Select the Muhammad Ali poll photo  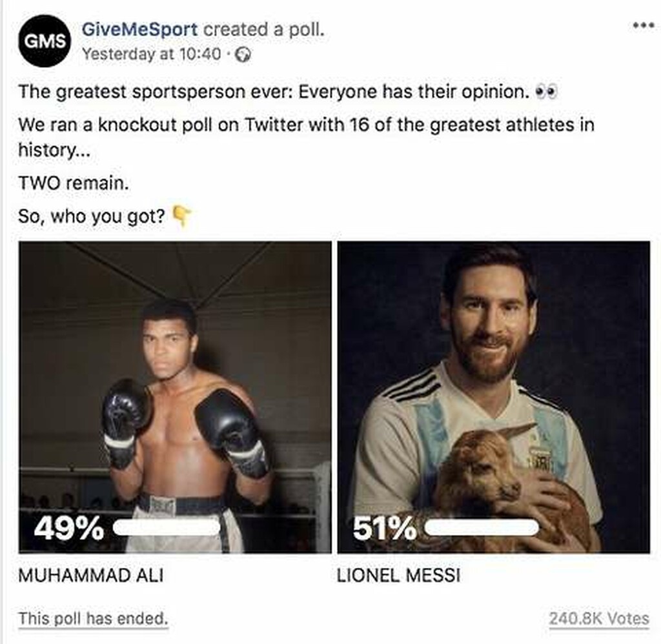(x=175, y=397)
